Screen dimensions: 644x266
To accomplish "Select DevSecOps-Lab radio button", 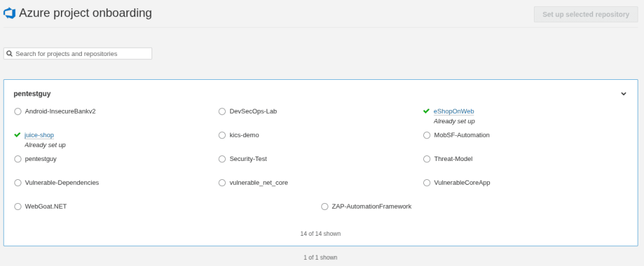I will click(x=222, y=111).
